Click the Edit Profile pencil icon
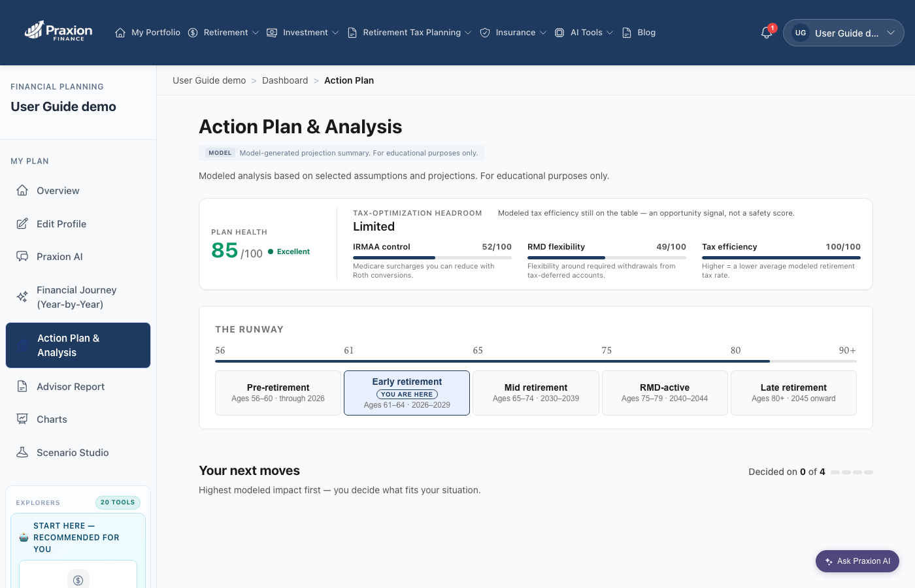Screen dimensions: 915x588 pyautogui.click(x=22, y=223)
